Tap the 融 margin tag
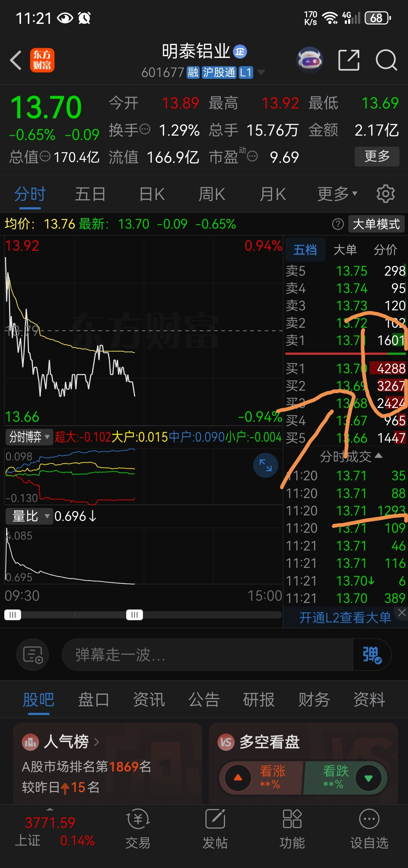Viewport: 408px width, 868px height. pyautogui.click(x=193, y=72)
